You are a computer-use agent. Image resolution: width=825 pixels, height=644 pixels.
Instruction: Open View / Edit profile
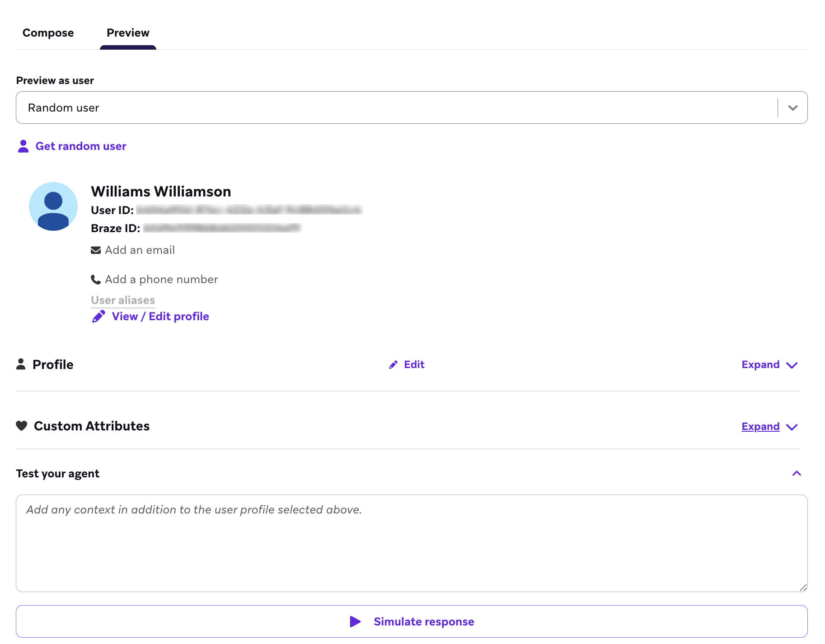(160, 316)
